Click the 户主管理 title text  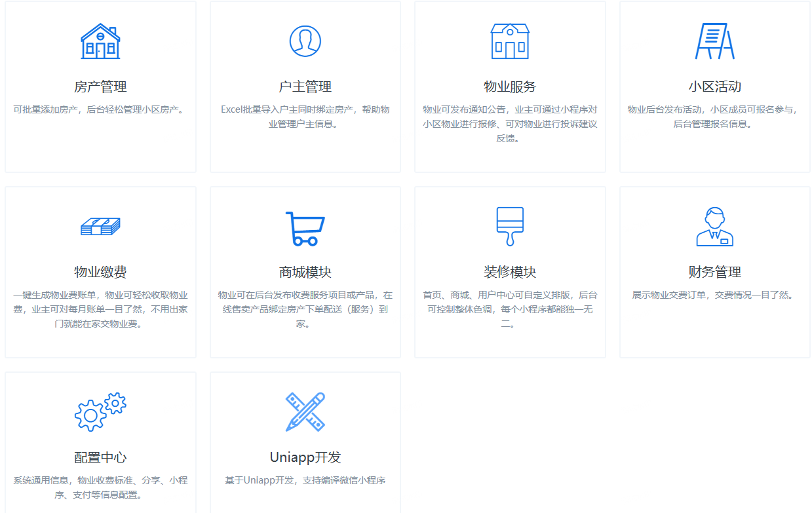[x=305, y=86]
